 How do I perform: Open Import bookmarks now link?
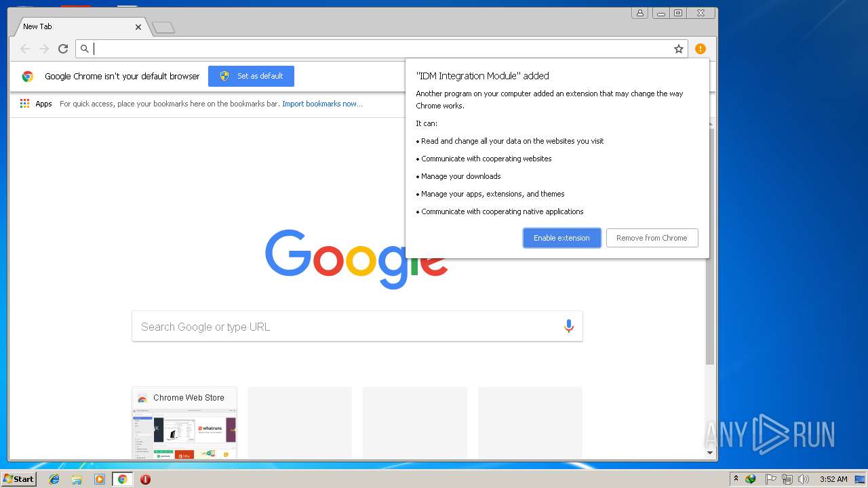322,104
